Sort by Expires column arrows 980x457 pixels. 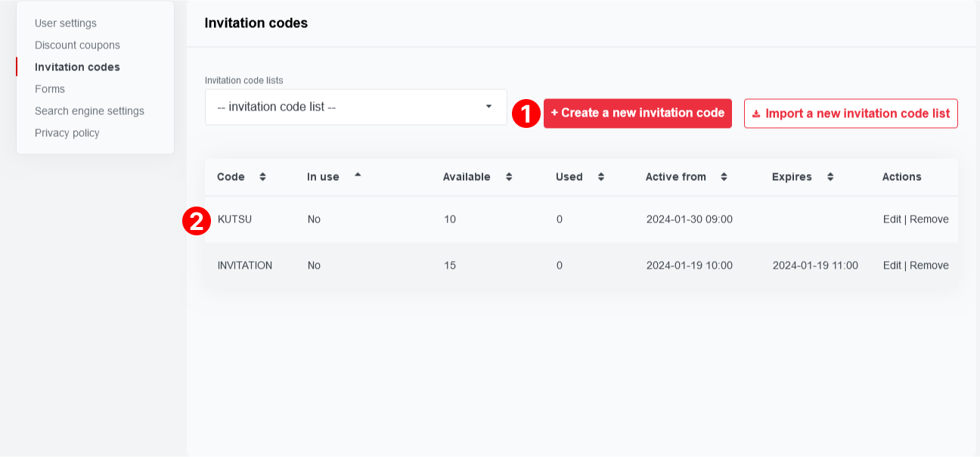tap(830, 177)
